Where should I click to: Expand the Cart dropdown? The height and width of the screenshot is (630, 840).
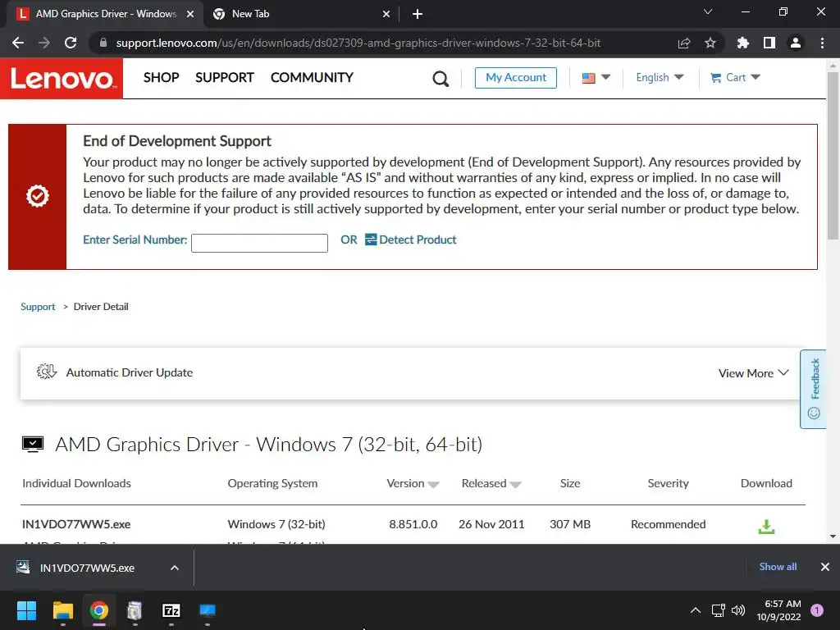(735, 78)
